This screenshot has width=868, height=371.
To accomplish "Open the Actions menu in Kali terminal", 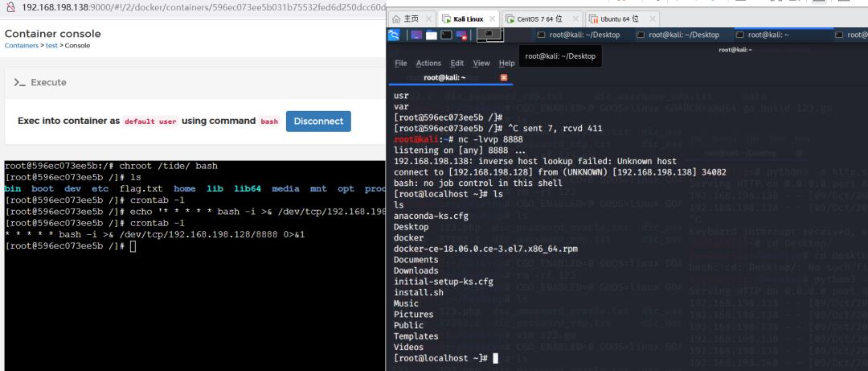I will 428,64.
